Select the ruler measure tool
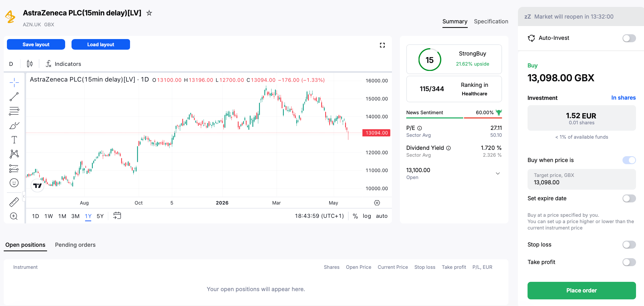 (x=14, y=202)
